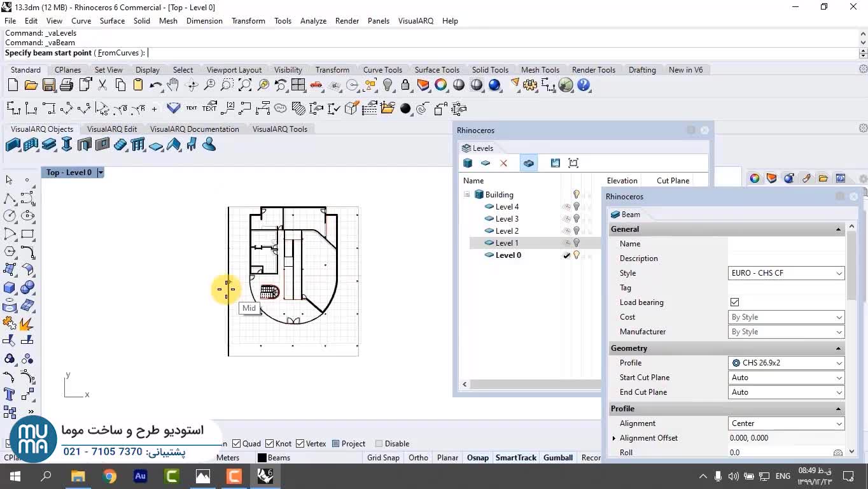Click FromCurves option in command line
This screenshot has width=868, height=489.
(118, 53)
